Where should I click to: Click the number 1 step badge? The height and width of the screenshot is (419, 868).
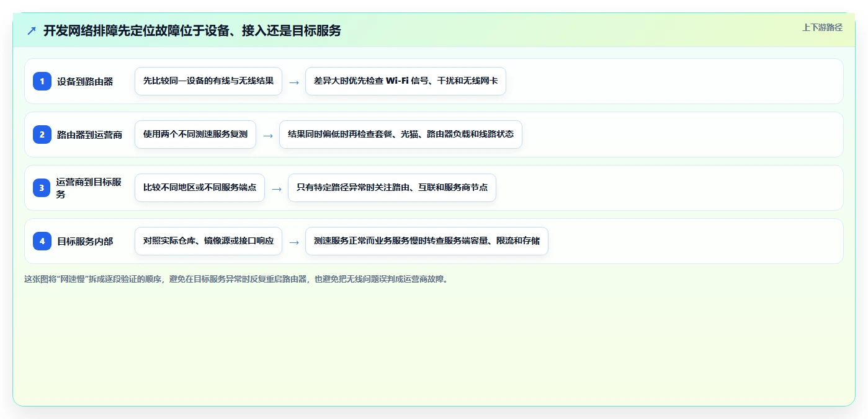point(42,81)
